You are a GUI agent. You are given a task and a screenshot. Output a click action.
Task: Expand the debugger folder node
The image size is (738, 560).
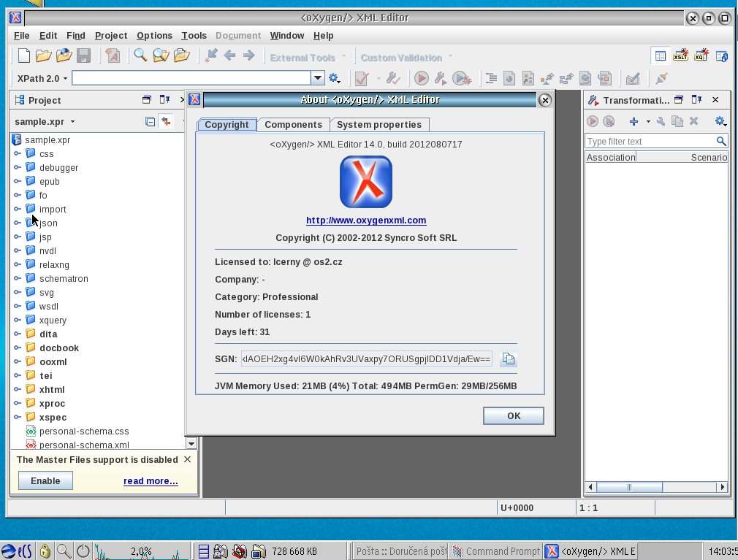17,167
